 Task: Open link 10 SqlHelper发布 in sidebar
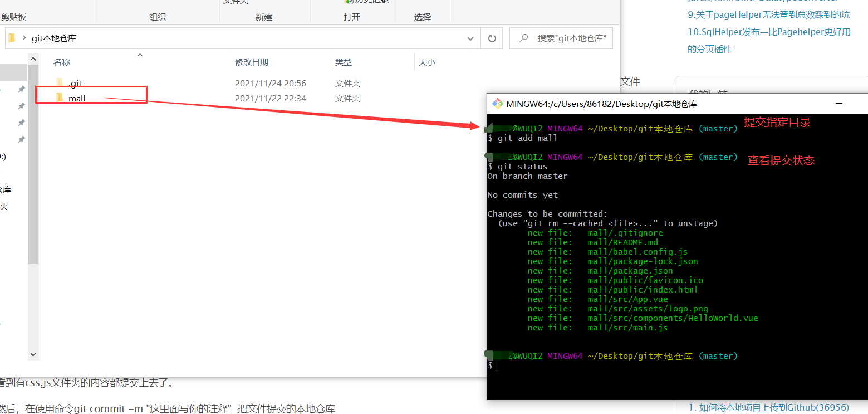tap(769, 40)
